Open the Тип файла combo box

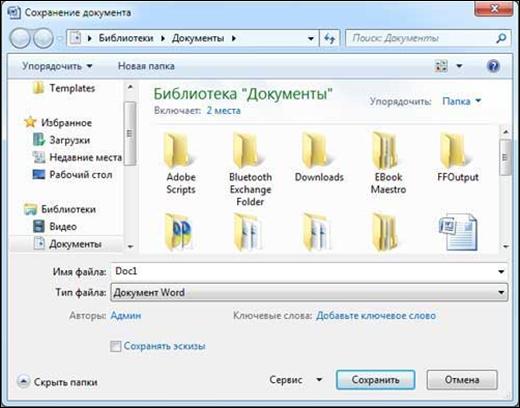(309, 292)
